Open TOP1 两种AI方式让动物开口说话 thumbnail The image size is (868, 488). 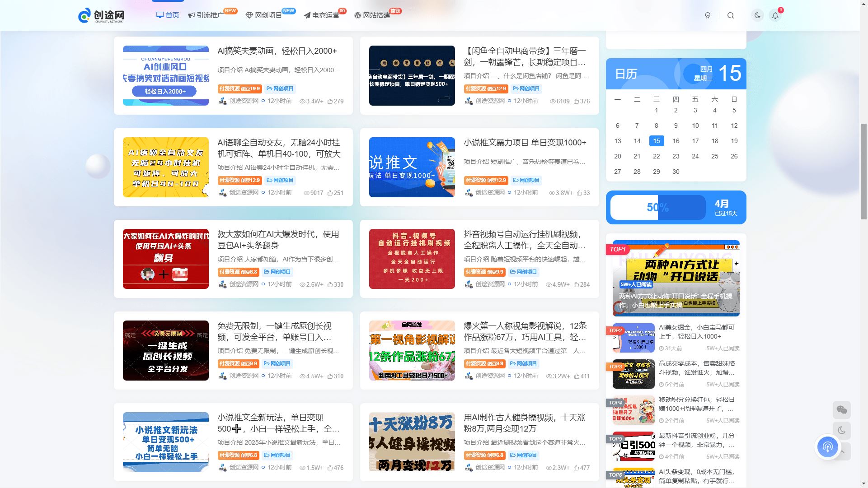(x=676, y=278)
